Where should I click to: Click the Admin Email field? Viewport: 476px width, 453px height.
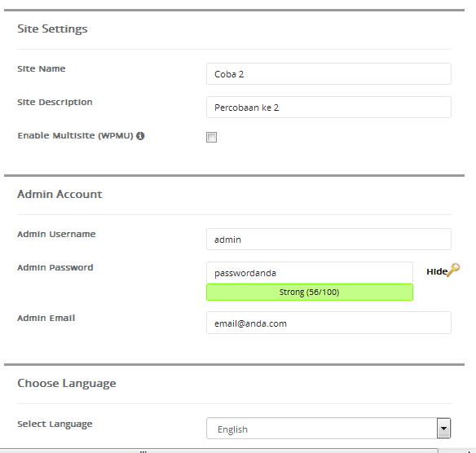click(x=328, y=323)
